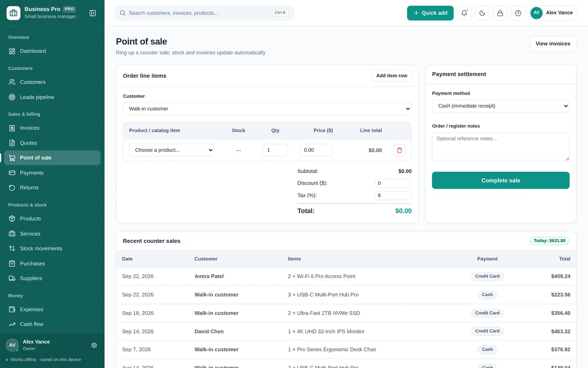
Task: Open Leads pipeline
Action: click(x=52, y=97)
